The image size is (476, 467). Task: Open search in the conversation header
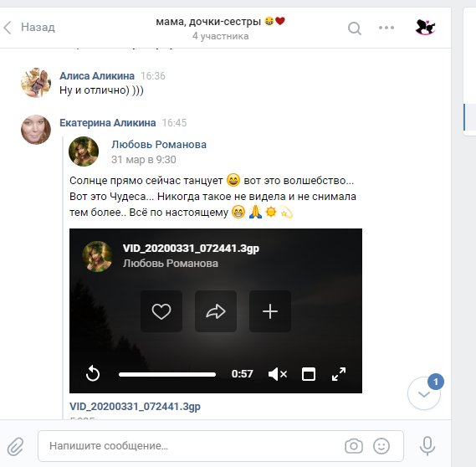click(354, 28)
